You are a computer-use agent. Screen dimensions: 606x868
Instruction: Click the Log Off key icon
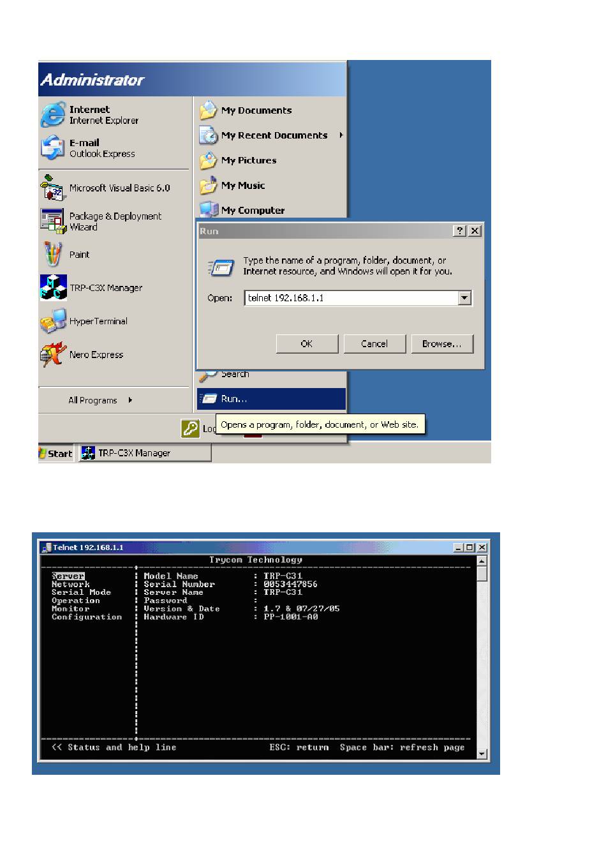click(190, 428)
